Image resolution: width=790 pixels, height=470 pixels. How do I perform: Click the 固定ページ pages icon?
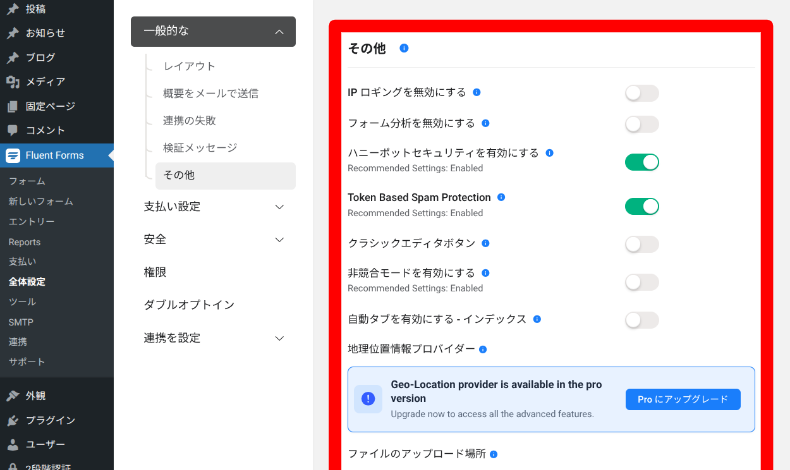tap(13, 106)
